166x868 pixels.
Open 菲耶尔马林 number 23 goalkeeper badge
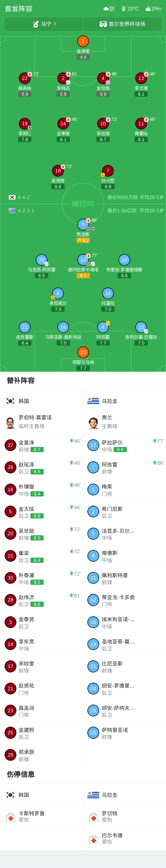[x=83, y=352]
